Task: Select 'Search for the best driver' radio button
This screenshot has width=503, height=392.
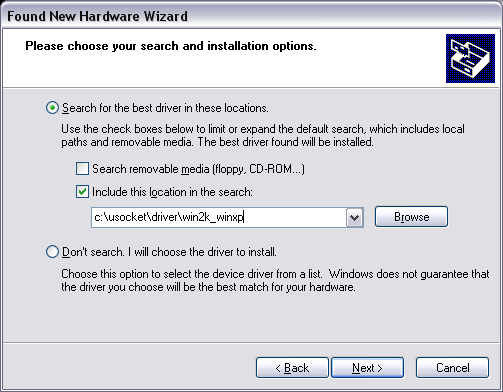Action: [52, 108]
